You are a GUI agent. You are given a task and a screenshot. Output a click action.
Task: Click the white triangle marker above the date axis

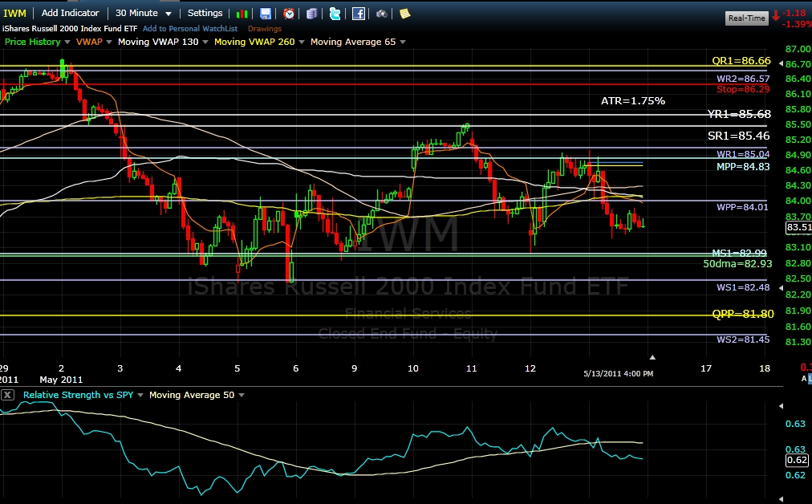point(652,357)
